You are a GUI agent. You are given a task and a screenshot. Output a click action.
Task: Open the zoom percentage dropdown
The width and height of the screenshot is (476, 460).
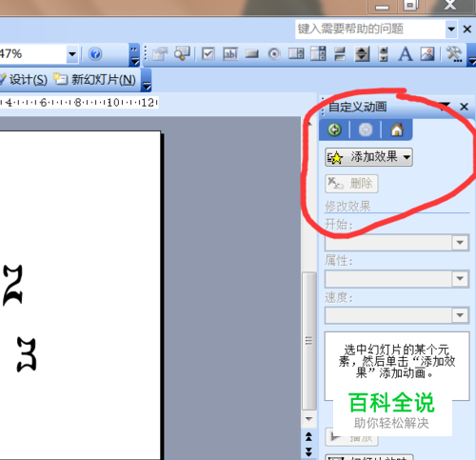[72, 54]
